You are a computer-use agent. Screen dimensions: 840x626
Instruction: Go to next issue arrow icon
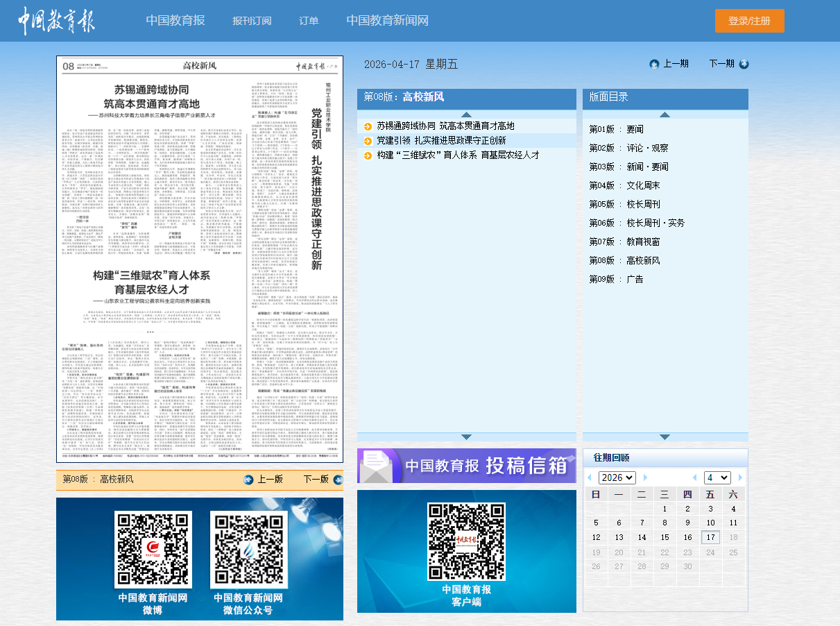744,64
